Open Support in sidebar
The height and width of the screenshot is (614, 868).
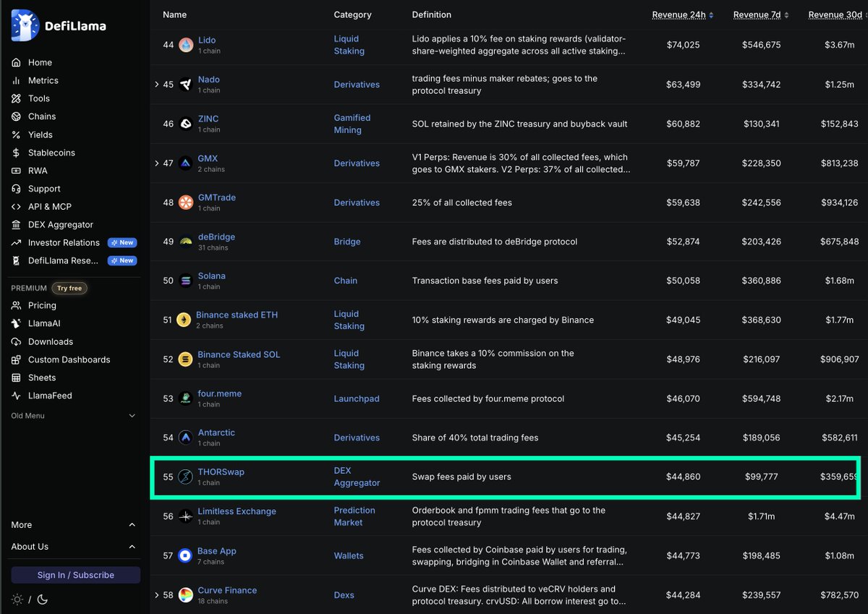tap(44, 189)
